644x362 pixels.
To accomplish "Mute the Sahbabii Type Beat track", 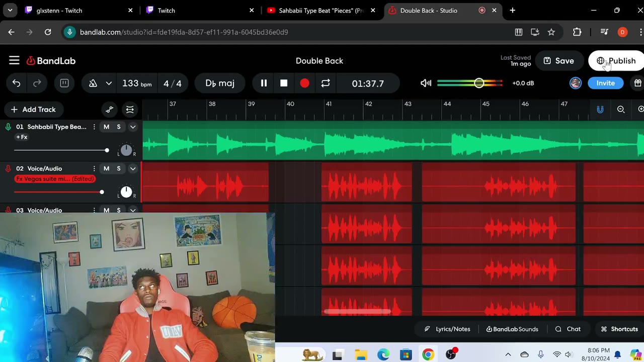I will pos(106,127).
